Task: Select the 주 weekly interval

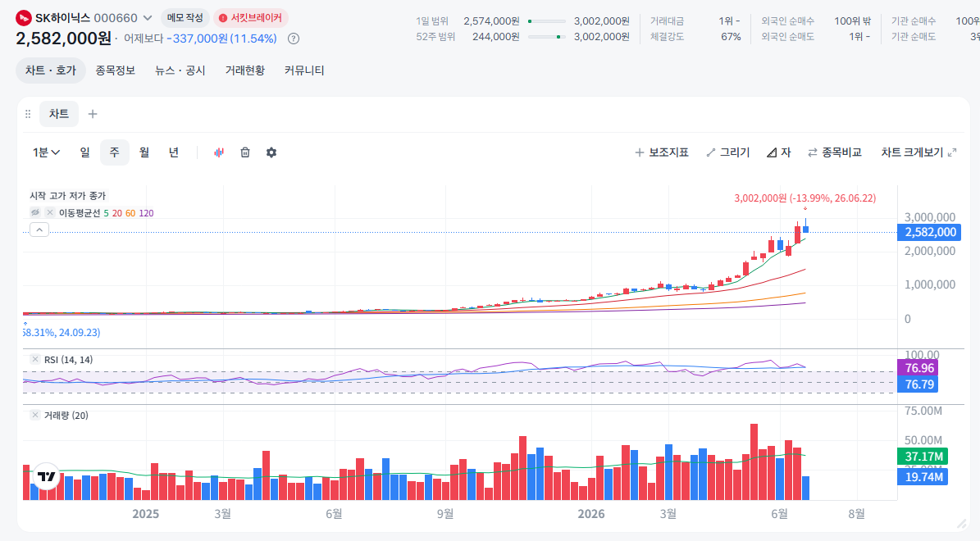Action: point(114,152)
